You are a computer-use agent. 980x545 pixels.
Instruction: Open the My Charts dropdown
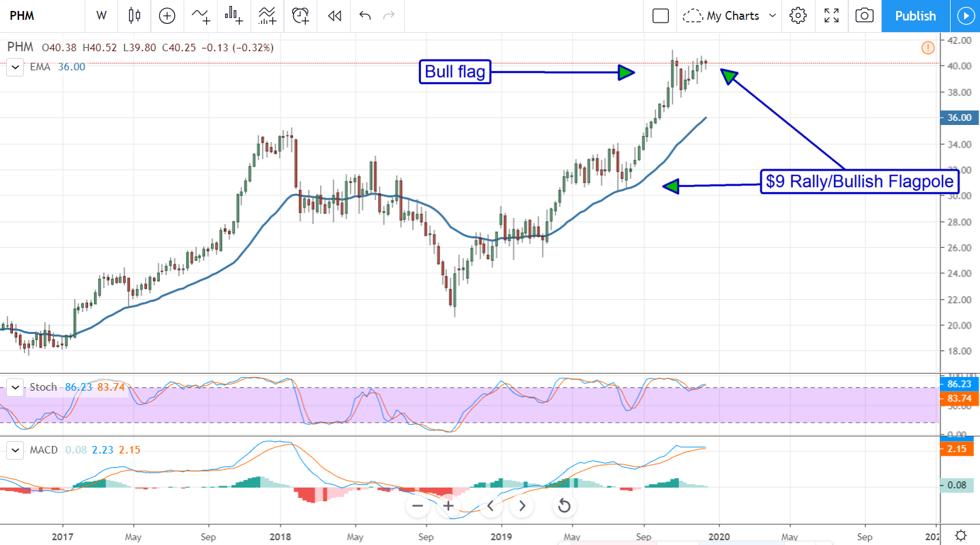pyautogui.click(x=730, y=16)
